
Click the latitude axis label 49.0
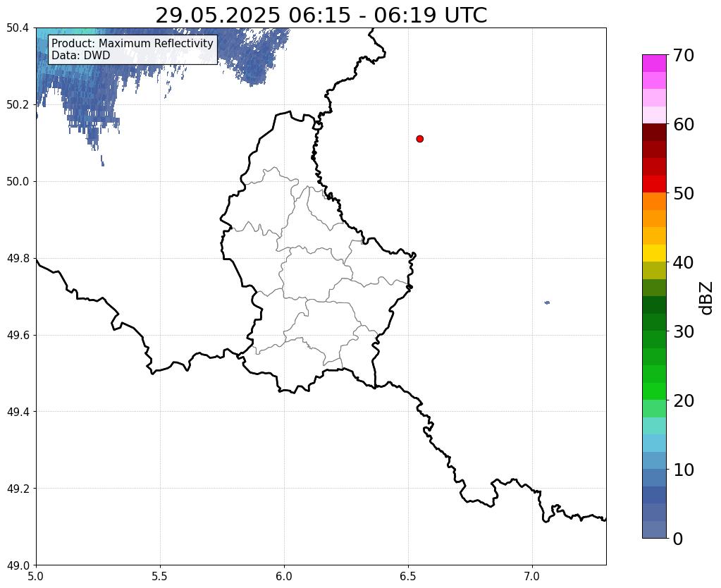point(18,565)
